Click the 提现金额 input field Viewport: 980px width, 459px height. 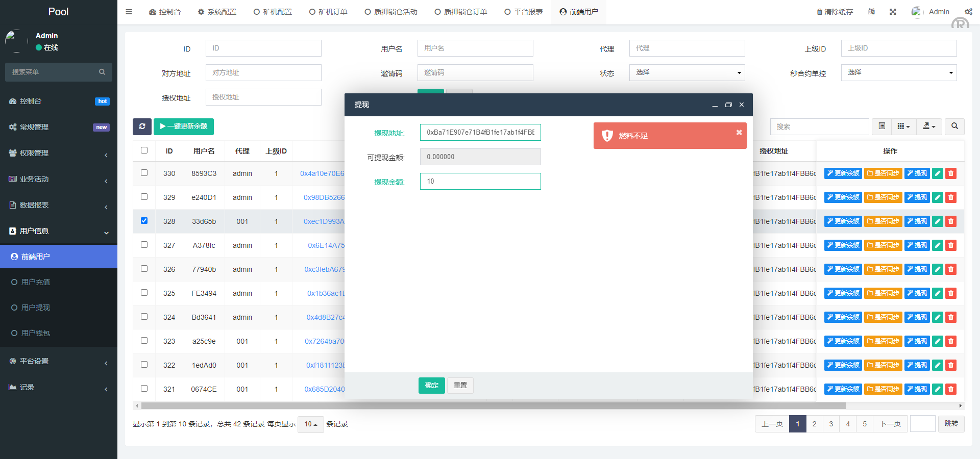click(480, 182)
